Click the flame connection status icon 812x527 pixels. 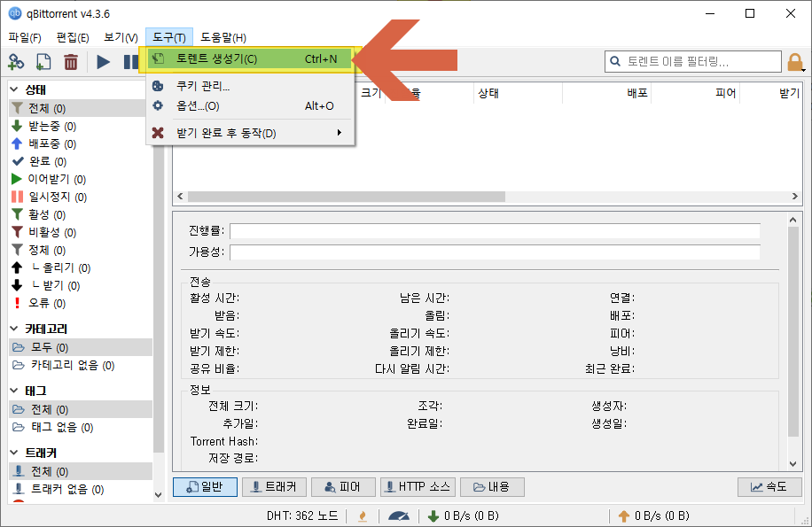pos(363,516)
